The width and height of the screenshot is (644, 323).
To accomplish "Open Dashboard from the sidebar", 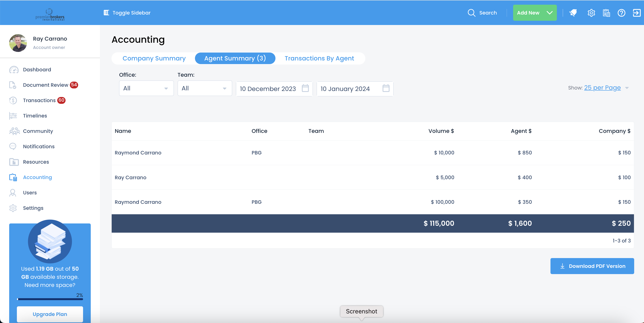I will coord(37,70).
